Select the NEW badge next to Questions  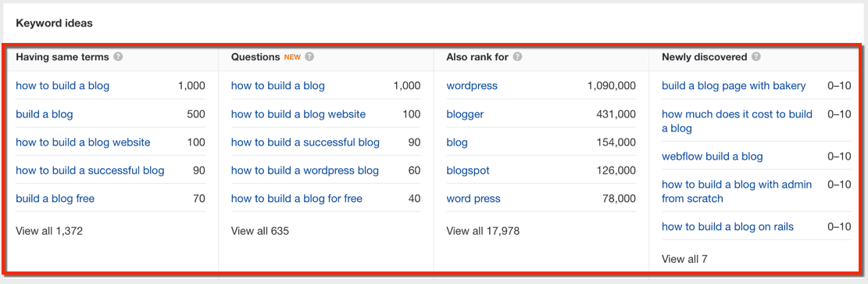(x=292, y=56)
